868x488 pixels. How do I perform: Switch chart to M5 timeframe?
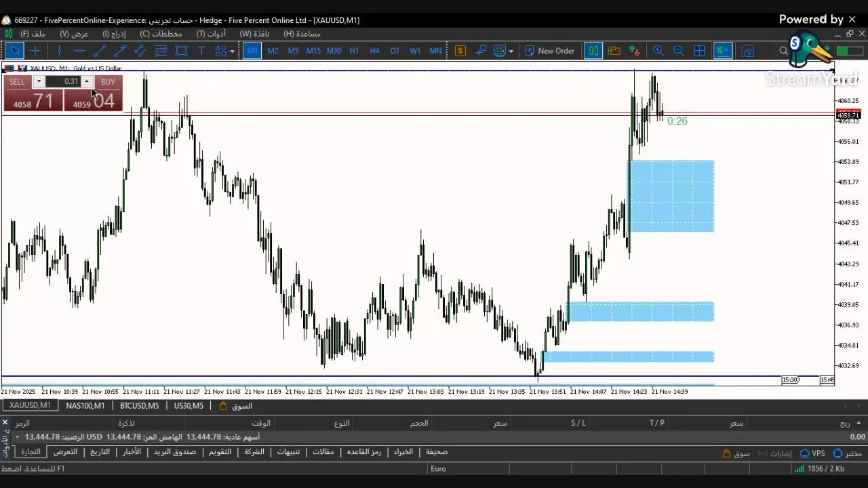[x=293, y=51]
